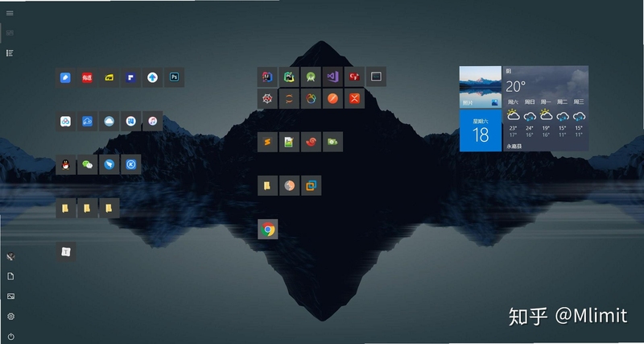Open the Documents shortcut in the sidebar

click(x=10, y=276)
